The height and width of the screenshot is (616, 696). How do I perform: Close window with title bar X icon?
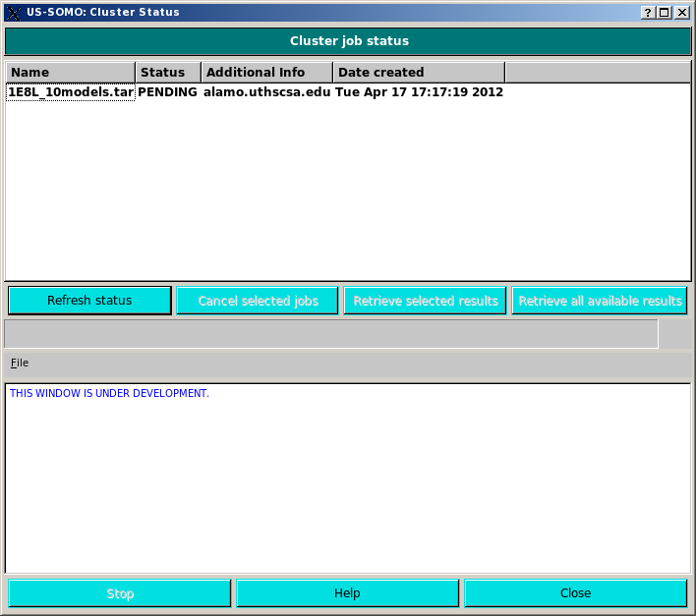click(682, 13)
